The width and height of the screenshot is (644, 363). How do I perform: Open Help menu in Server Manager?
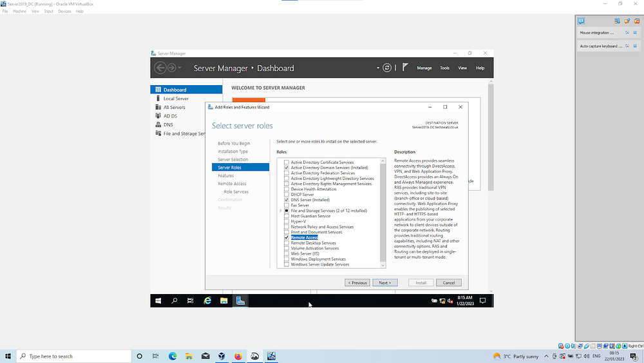click(x=480, y=68)
